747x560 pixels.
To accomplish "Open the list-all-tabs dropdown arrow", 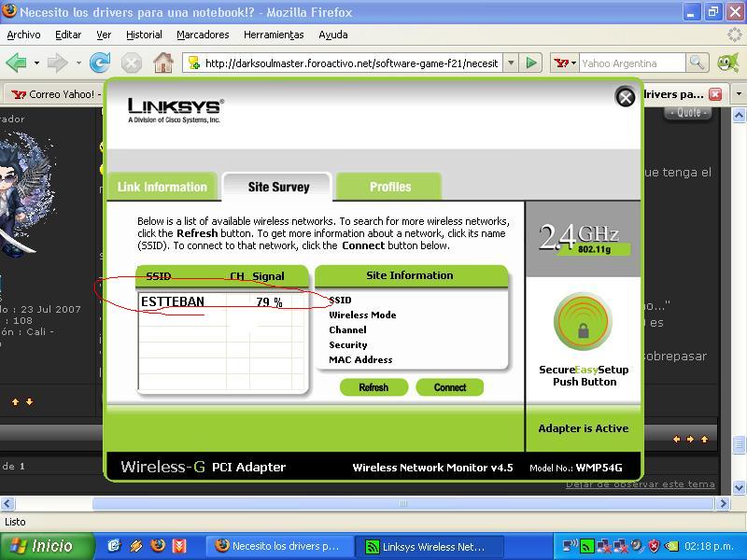I will tap(739, 94).
